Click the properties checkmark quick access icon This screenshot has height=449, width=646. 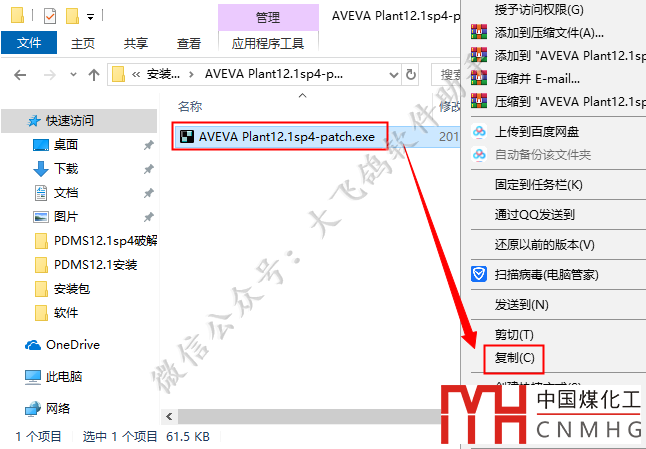49,16
